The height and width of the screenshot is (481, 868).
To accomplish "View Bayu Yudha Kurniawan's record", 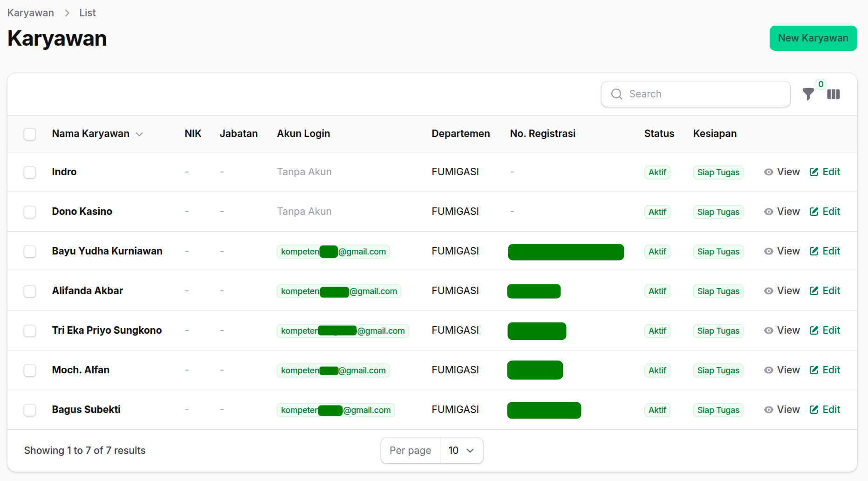I will [x=782, y=251].
